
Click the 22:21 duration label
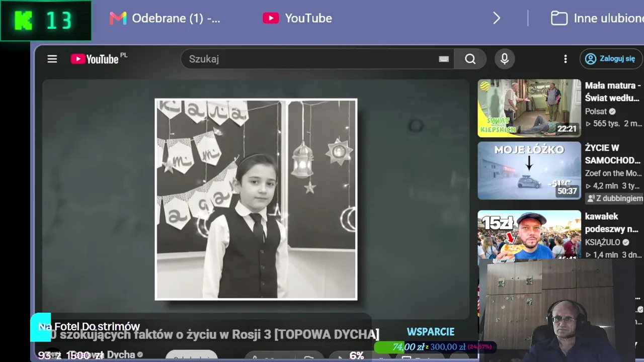[x=567, y=129]
